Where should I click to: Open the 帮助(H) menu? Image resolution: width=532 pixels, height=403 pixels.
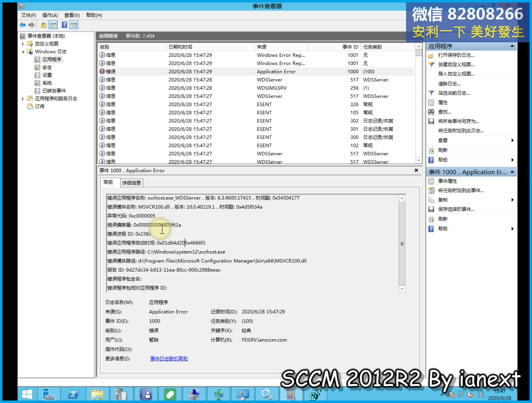pos(94,15)
